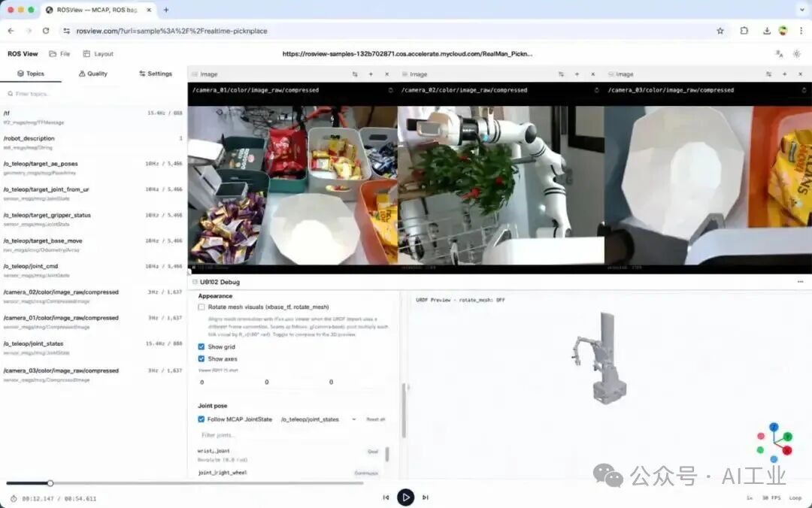Open the playback speed 1x selector
This screenshot has height=508, width=812.
750,497
